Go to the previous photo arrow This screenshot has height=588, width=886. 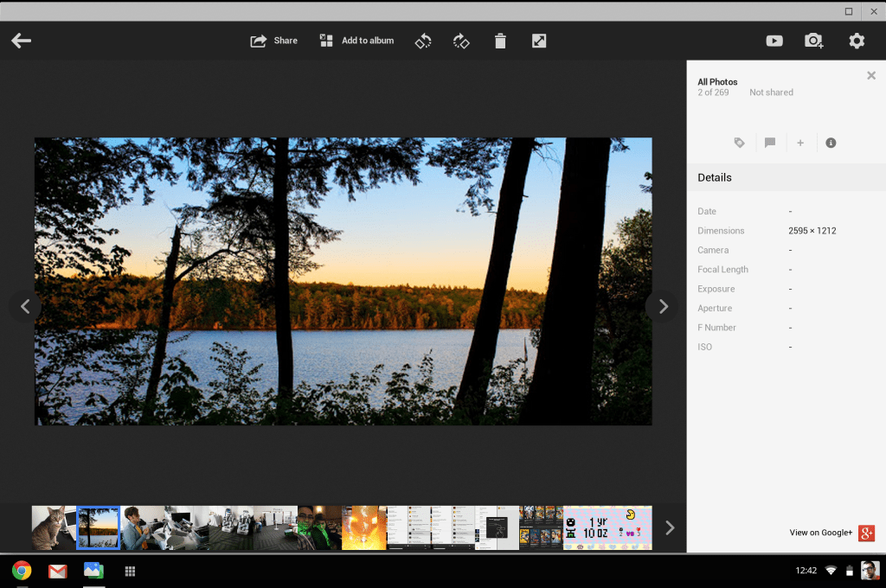pyautogui.click(x=25, y=306)
